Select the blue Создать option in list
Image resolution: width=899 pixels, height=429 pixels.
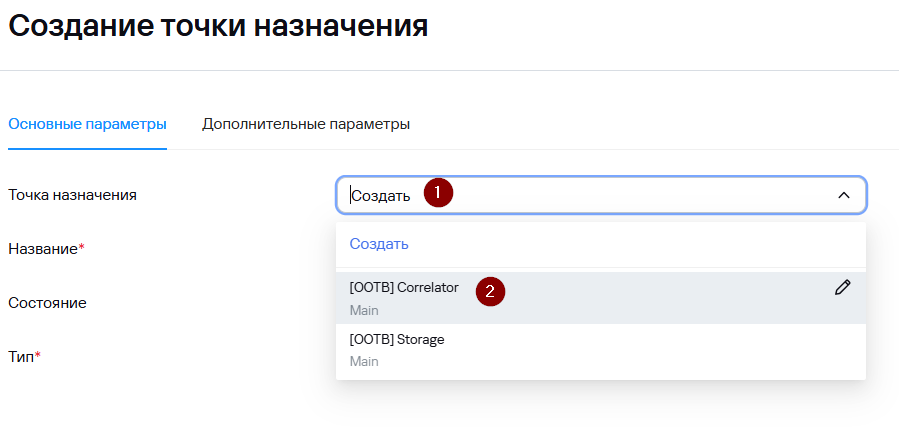click(379, 244)
